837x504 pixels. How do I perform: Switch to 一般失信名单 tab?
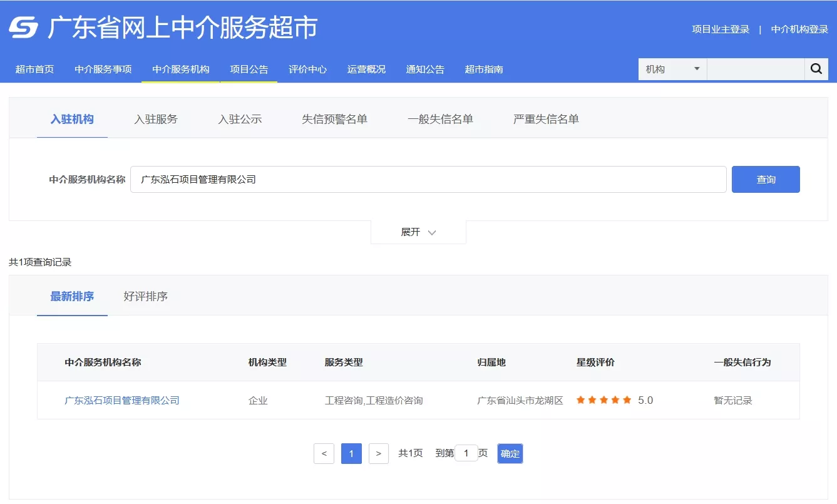pos(440,119)
